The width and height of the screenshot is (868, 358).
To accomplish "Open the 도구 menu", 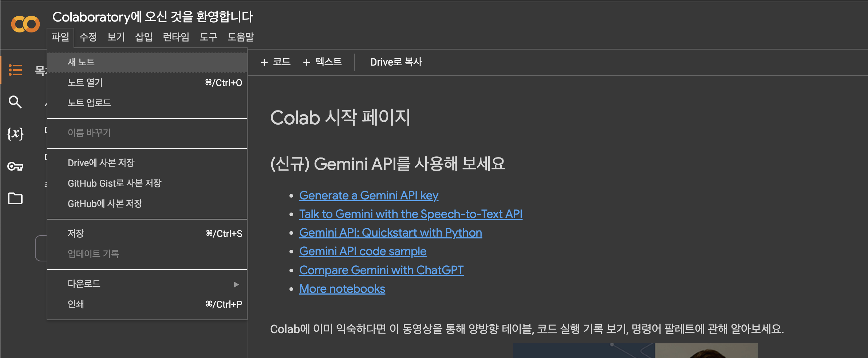I will coord(208,37).
